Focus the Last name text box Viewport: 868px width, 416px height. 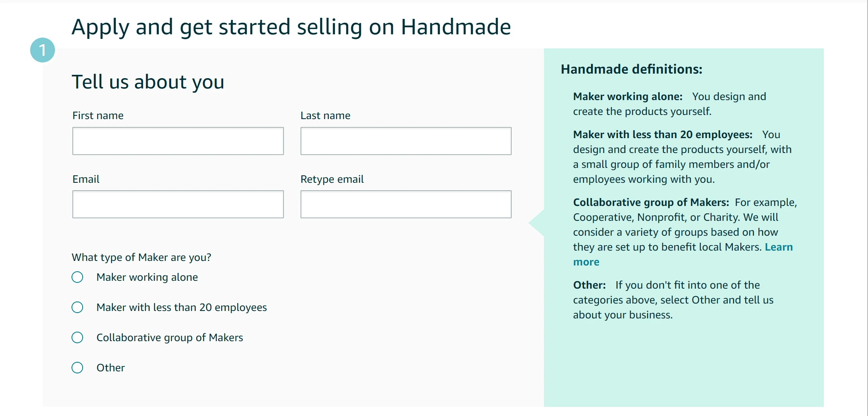click(x=405, y=141)
